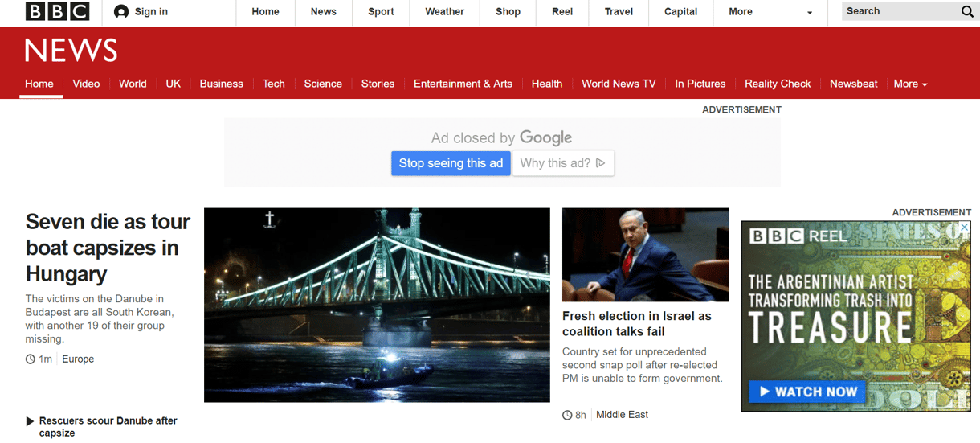Switch to Business tab
Viewport: 980px width, 443px height.
(x=221, y=84)
